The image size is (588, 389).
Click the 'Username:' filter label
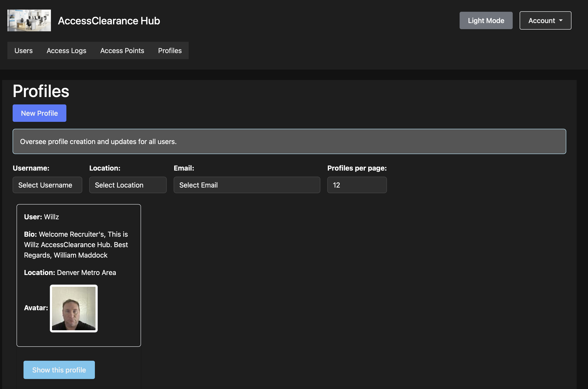(31, 168)
